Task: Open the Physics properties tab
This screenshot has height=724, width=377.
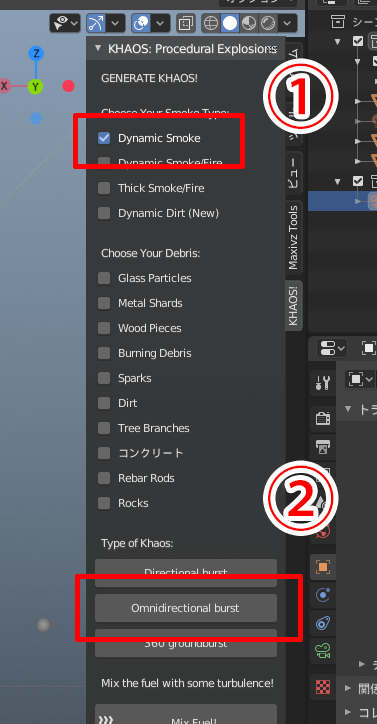Action: coord(323,596)
